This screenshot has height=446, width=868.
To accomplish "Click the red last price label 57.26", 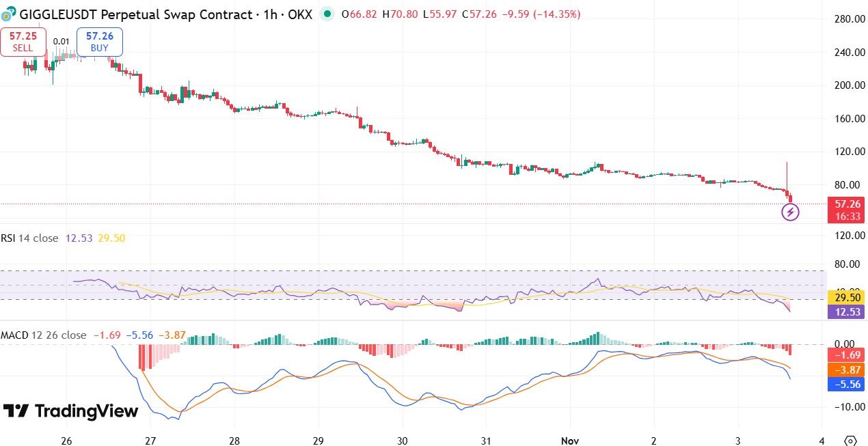I will click(845, 202).
